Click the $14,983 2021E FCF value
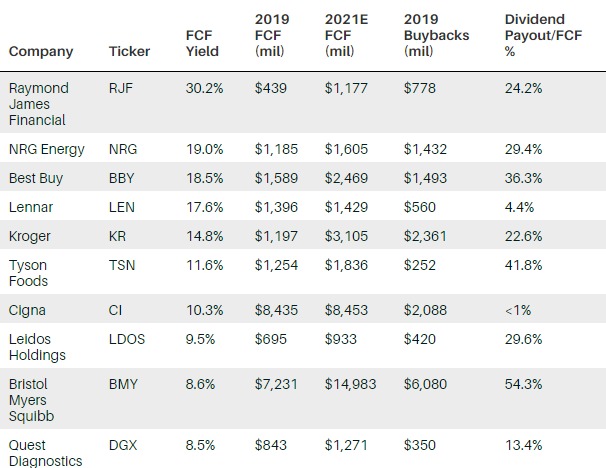This screenshot has width=606, height=468. tap(350, 384)
